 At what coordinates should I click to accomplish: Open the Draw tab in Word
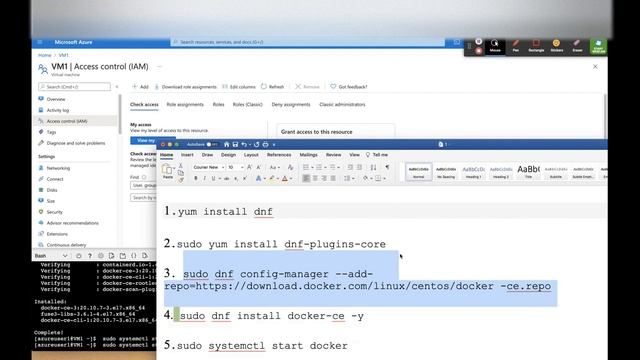[x=207, y=155]
